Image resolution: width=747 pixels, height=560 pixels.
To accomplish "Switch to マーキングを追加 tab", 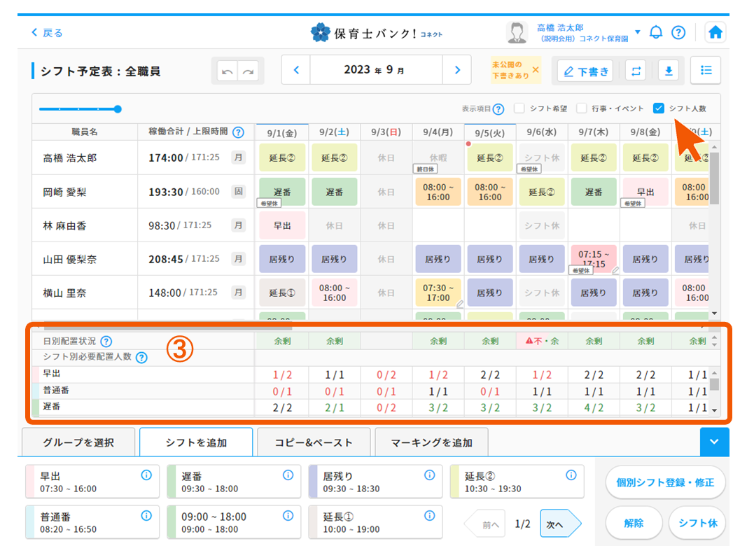I will 431,442.
